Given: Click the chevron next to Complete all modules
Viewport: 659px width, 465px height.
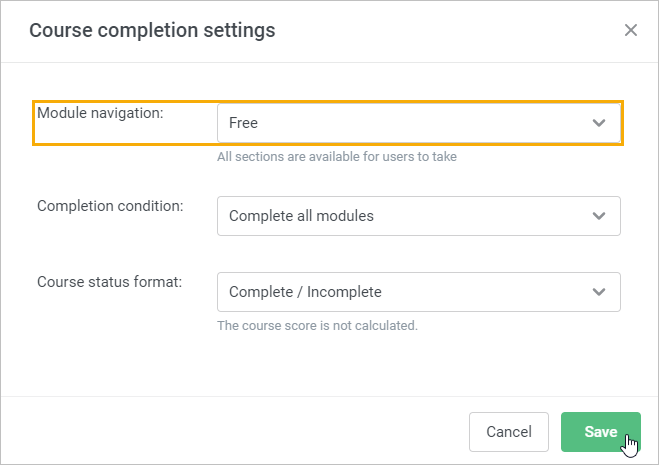Looking at the screenshot, I should coord(598,216).
